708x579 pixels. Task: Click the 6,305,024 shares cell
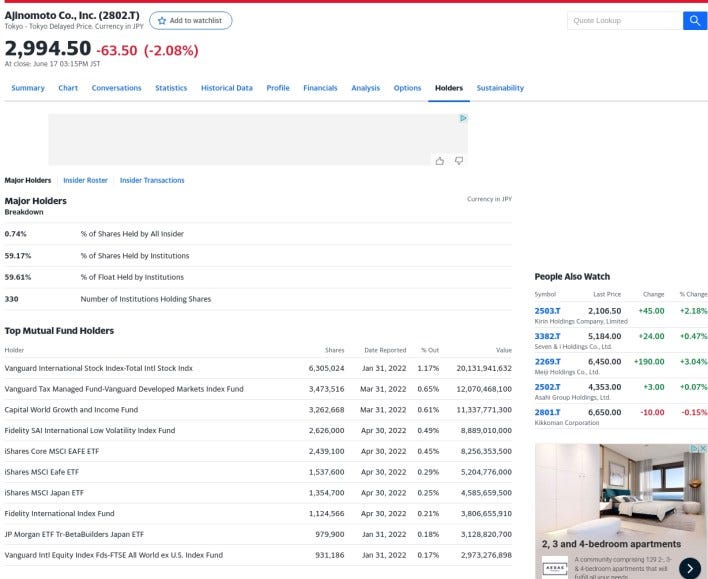326,368
